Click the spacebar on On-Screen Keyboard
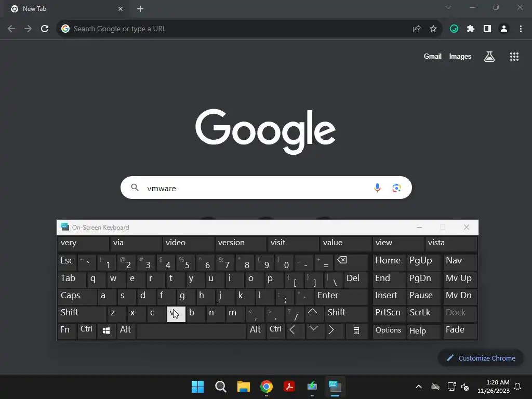 [191, 330]
